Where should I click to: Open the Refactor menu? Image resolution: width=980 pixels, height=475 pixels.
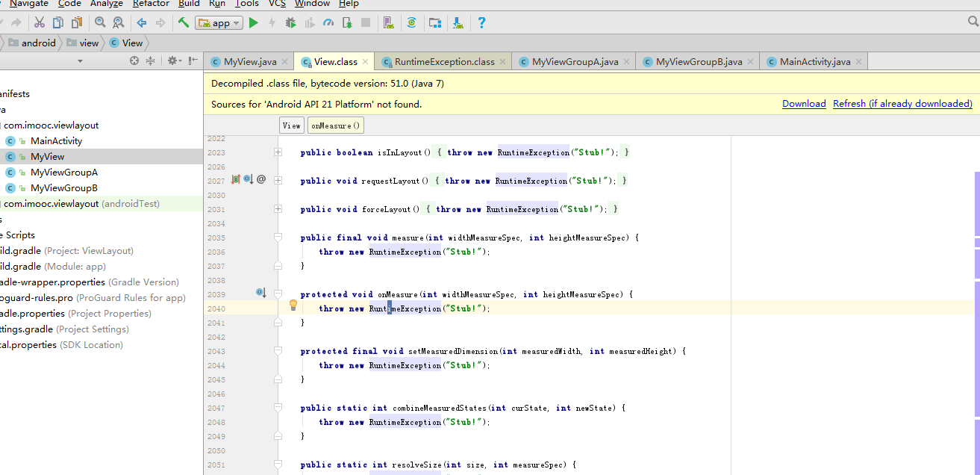pos(151,4)
